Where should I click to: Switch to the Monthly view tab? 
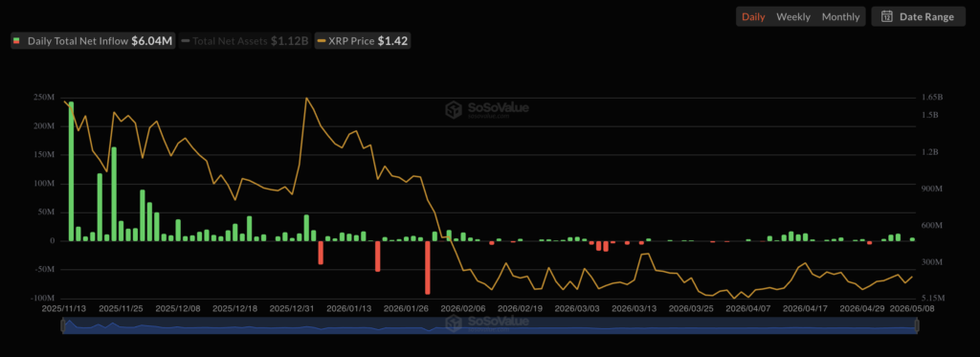pos(840,17)
